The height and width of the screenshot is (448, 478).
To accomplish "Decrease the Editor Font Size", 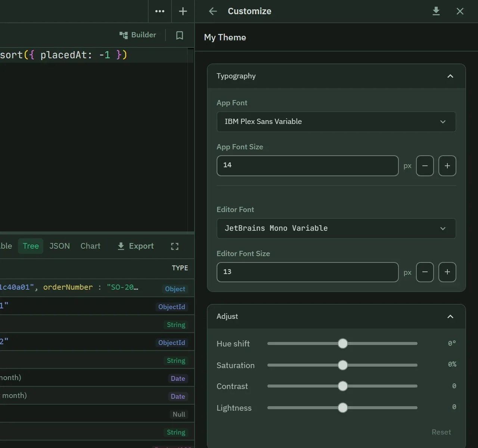I will 425,272.
